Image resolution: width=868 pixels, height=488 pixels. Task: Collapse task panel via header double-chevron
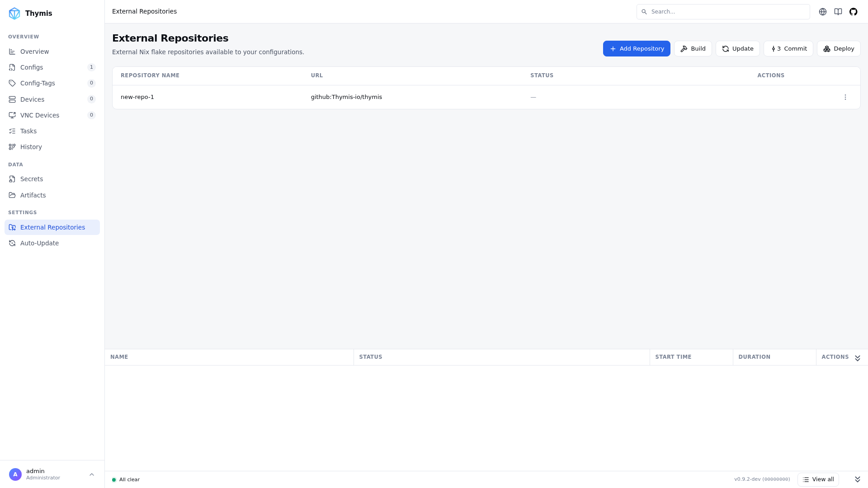(858, 358)
